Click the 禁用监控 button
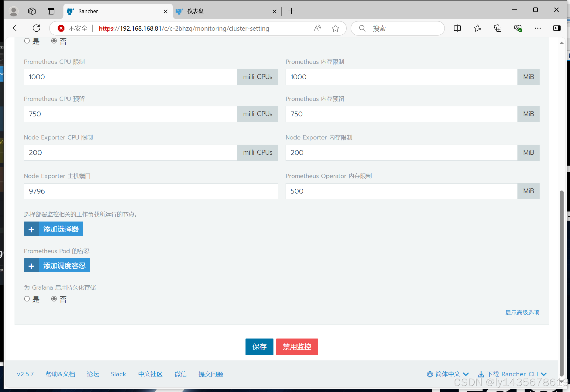Image resolution: width=570 pixels, height=392 pixels. click(x=297, y=347)
